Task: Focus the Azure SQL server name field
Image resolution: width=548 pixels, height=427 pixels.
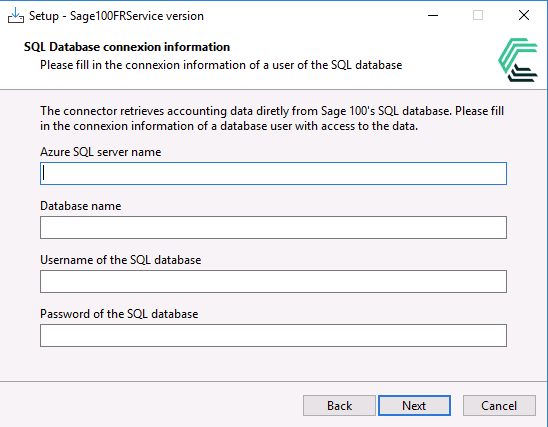Action: tap(273, 173)
